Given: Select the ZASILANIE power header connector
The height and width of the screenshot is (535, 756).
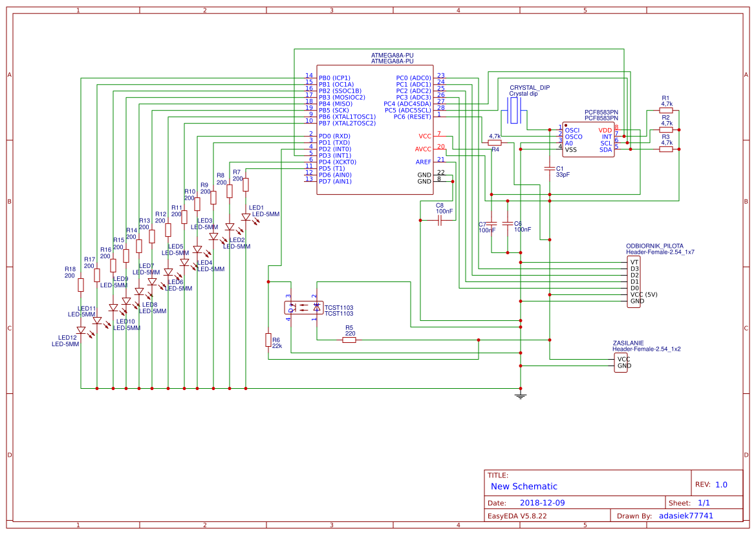Looking at the screenshot, I should 623,362.
